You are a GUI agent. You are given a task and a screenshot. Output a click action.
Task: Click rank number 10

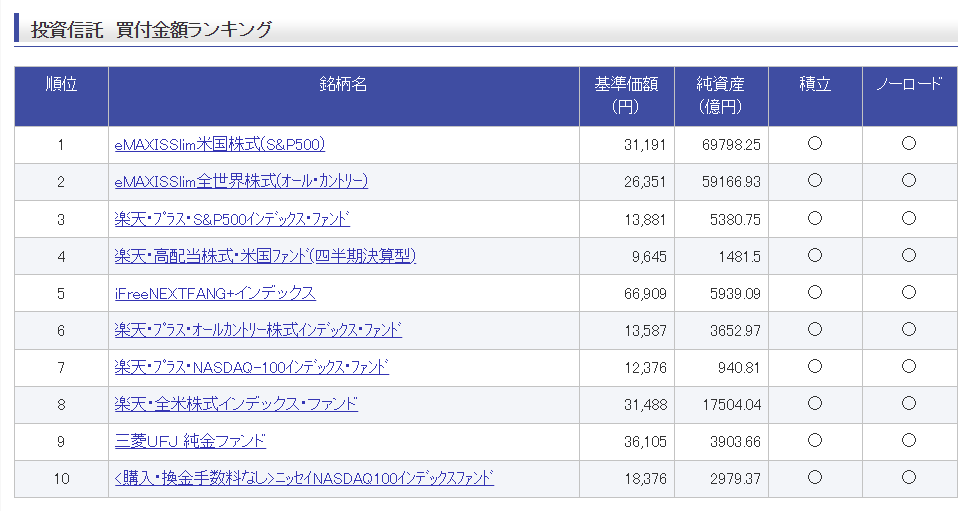point(62,479)
